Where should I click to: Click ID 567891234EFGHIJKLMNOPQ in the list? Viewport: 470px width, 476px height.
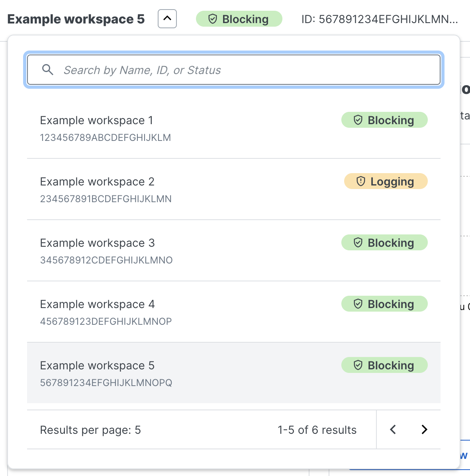(x=106, y=383)
